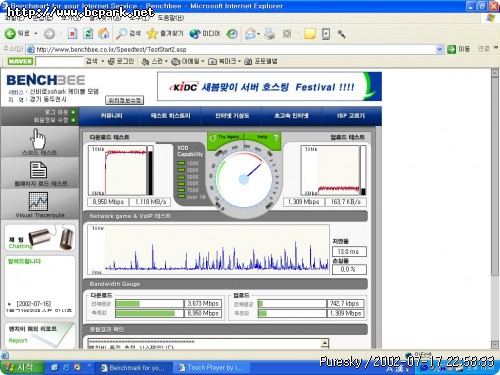Refresh the page with the green arrows icon

coord(88,34)
